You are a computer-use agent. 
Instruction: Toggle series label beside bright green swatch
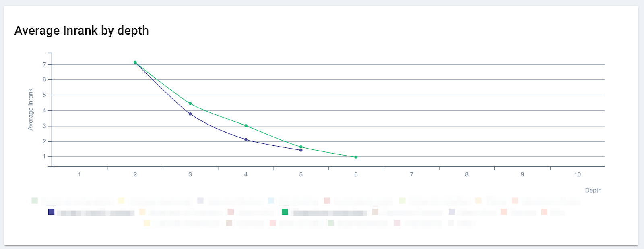tap(330, 213)
